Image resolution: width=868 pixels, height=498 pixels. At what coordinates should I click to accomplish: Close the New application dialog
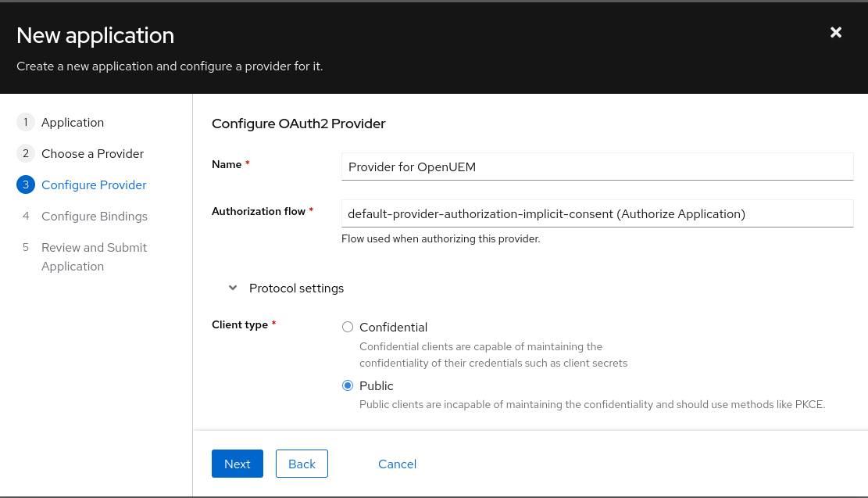click(x=836, y=32)
